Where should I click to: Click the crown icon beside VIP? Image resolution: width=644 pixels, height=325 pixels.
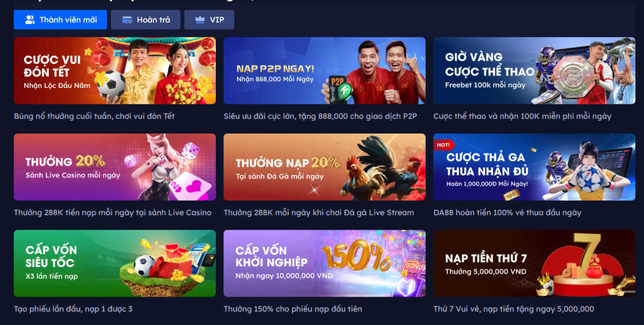click(200, 20)
